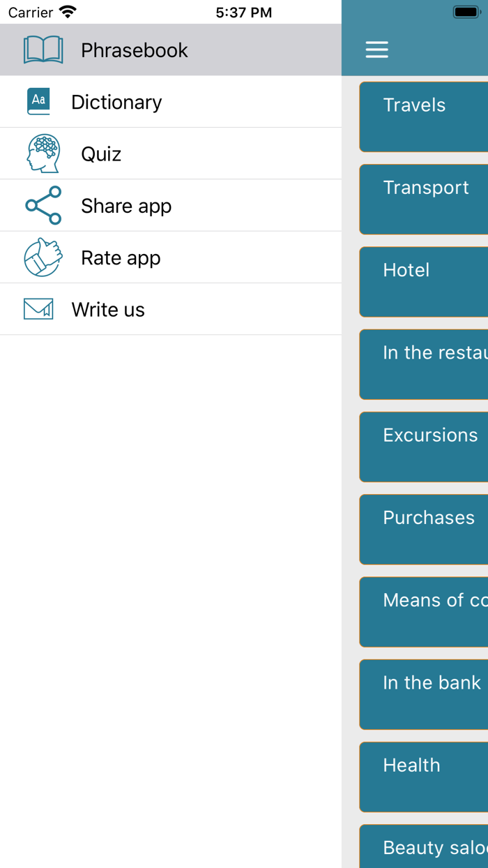The image size is (488, 868).
Task: Tap the Health category tile
Action: [424, 777]
